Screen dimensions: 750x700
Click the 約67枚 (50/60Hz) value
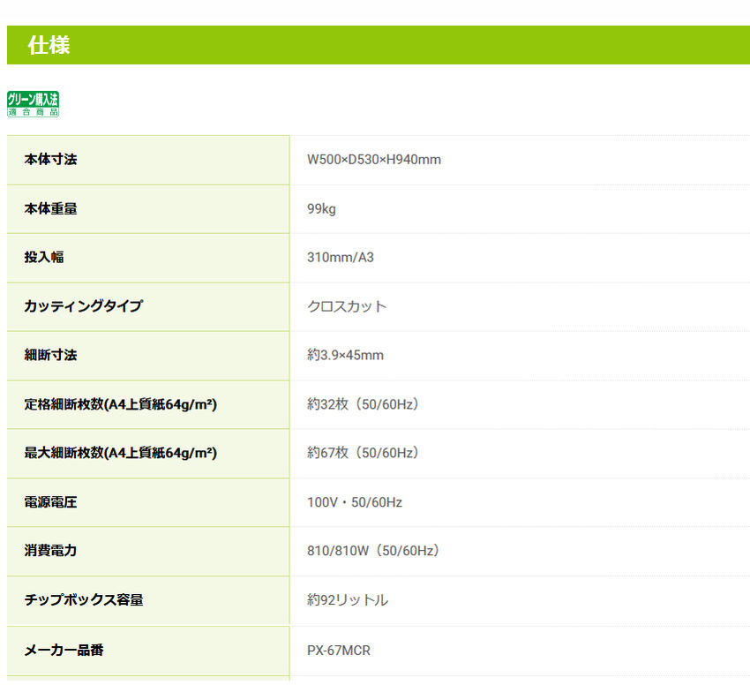pos(363,453)
